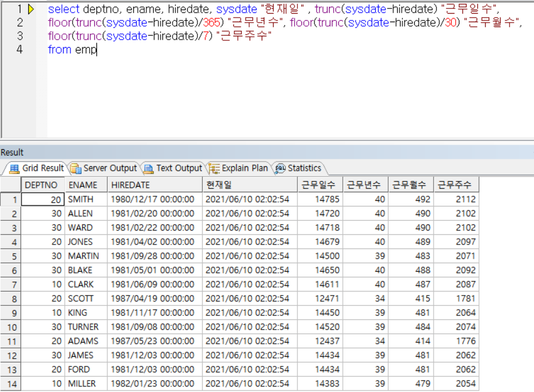The width and height of the screenshot is (534, 392).
Task: Sort by the DEPTNO column header
Action: click(x=43, y=185)
